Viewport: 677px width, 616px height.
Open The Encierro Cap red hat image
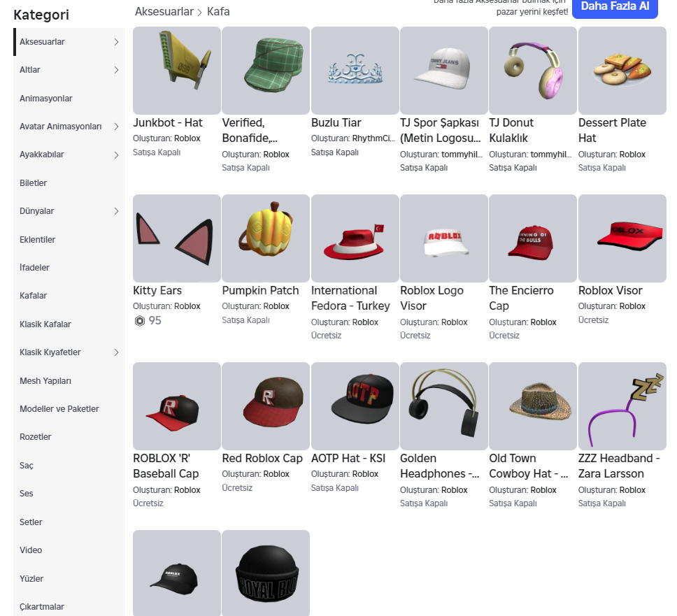[533, 238]
